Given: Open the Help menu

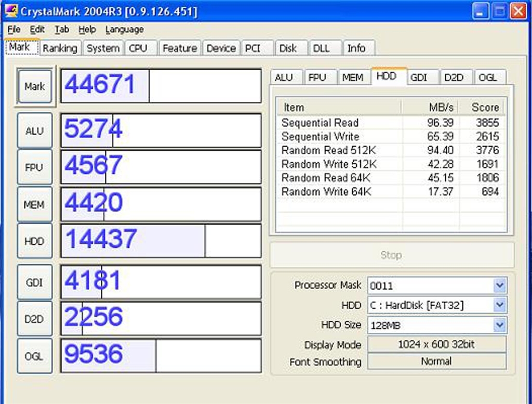Looking at the screenshot, I should 87,30.
